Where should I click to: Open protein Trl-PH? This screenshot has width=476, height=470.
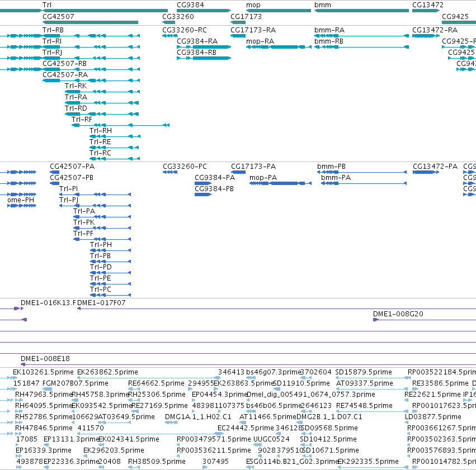tap(101, 245)
